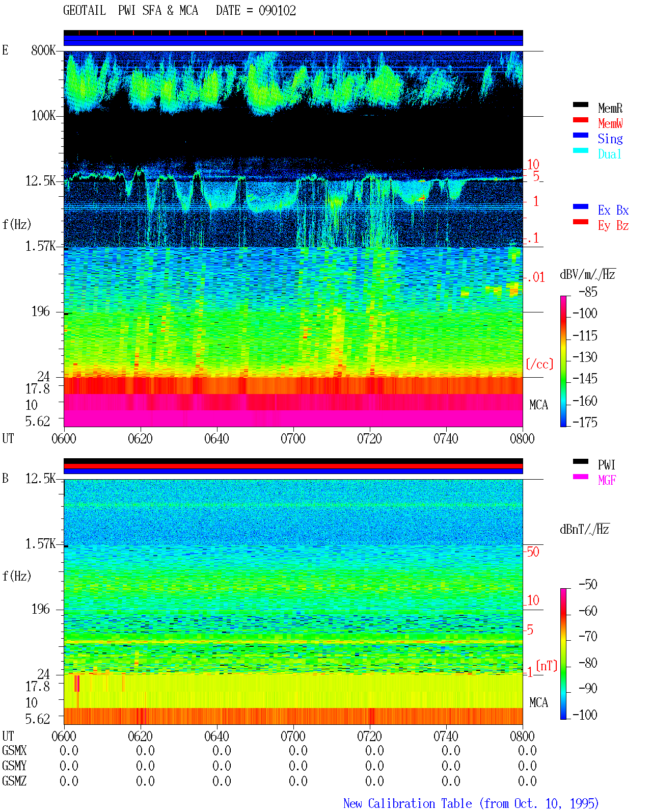Click the dBnT color scale bar
Viewport: 652px width, 812px height.
pyautogui.click(x=563, y=654)
